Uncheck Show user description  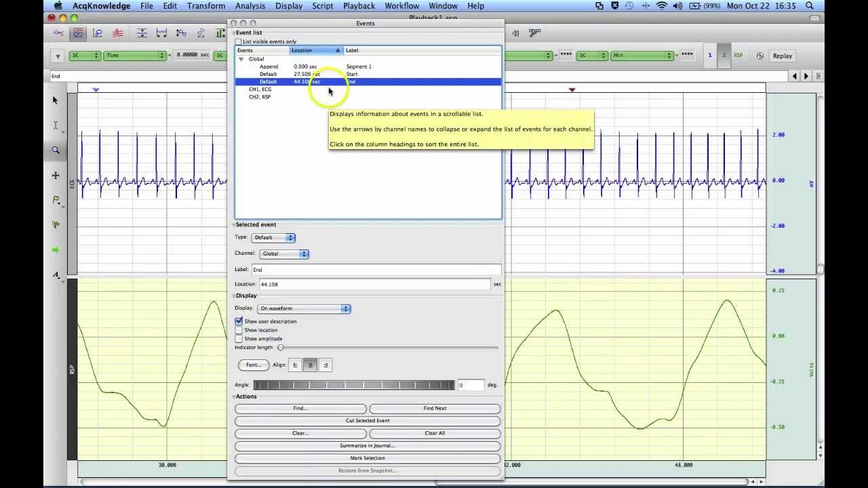pos(239,321)
